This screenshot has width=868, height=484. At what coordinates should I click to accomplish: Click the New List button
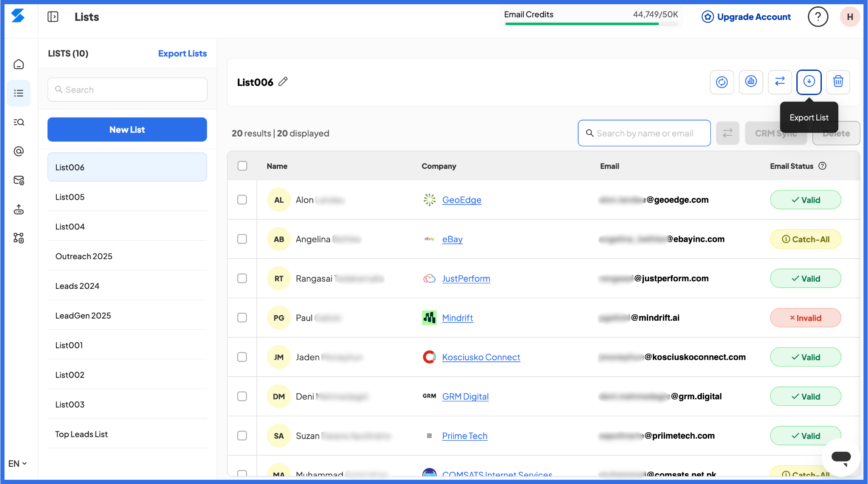[x=127, y=129]
